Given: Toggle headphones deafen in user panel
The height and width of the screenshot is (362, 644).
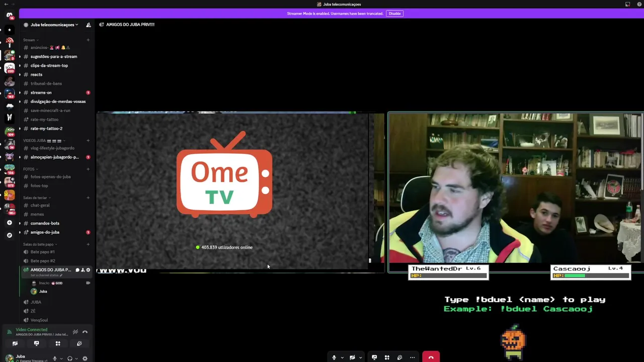Looking at the screenshot, I should coord(70,358).
